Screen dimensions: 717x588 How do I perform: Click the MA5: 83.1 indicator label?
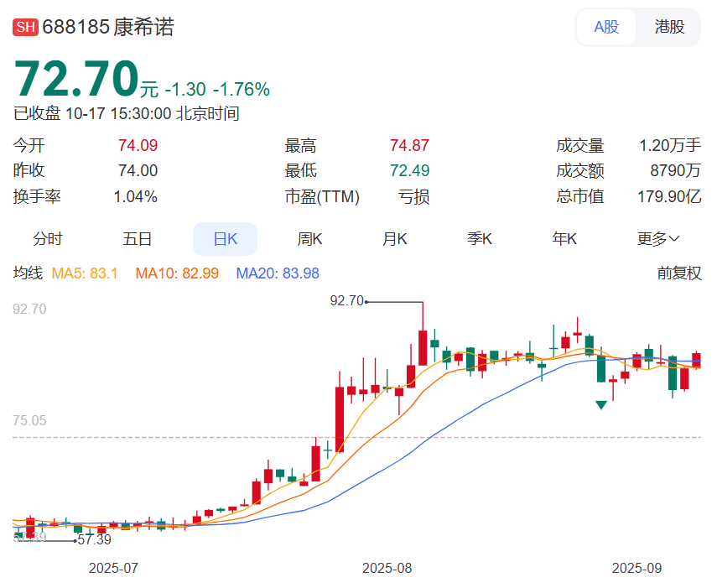coord(85,273)
